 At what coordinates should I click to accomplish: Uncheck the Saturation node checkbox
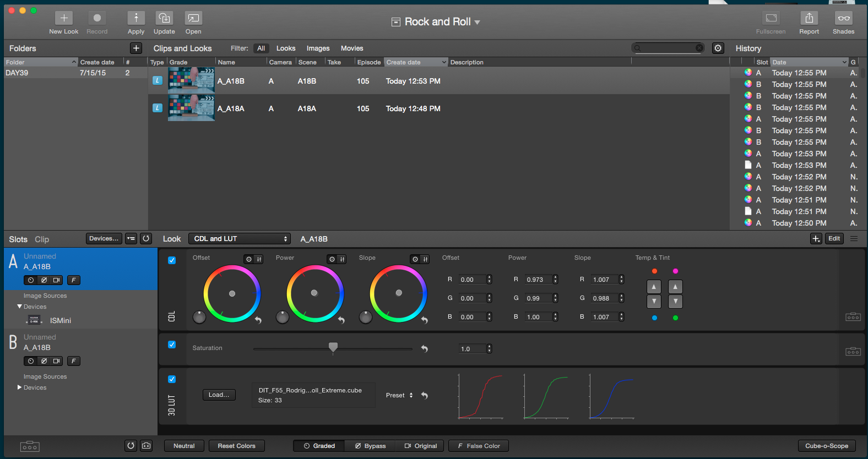pyautogui.click(x=172, y=345)
